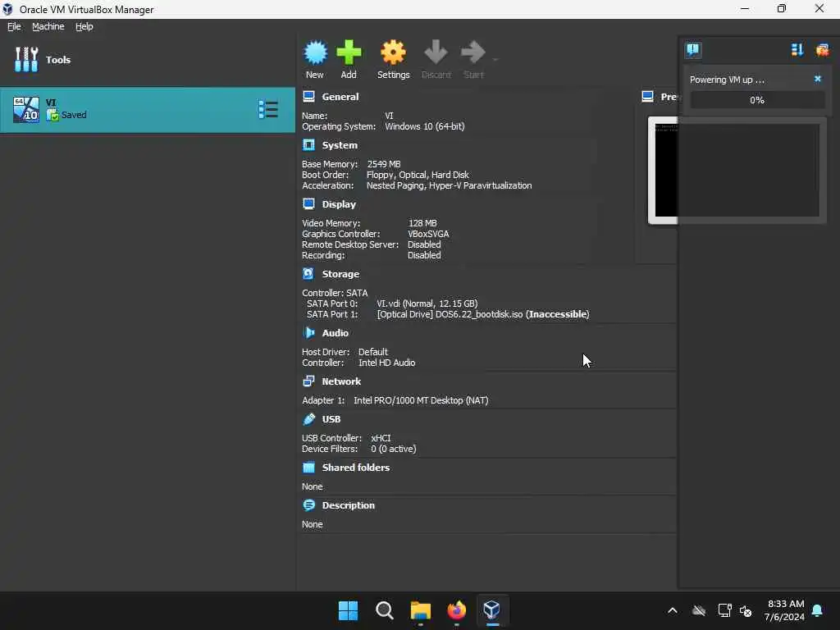840x630 pixels.
Task: Open the USB section header
Action: 331,419
